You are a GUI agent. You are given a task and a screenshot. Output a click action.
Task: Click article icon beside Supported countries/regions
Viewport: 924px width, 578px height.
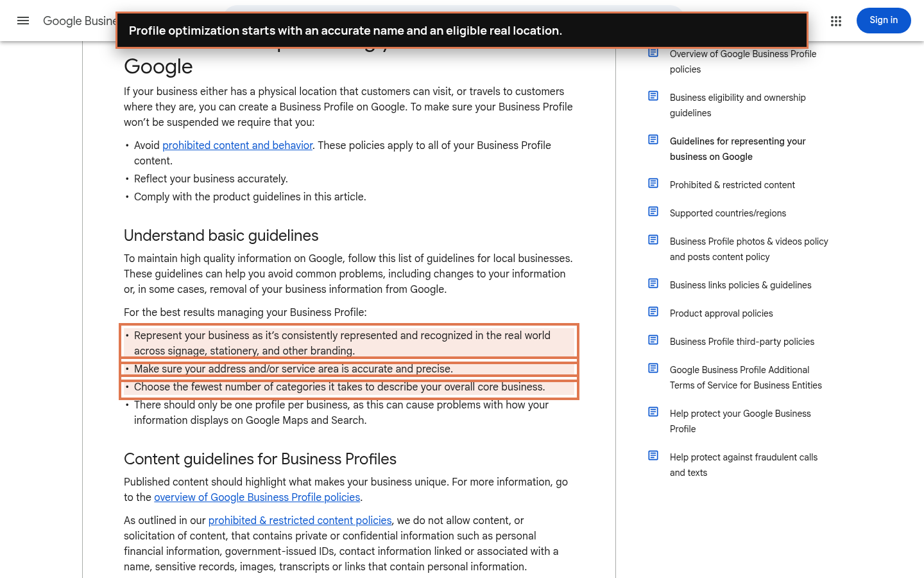click(x=653, y=211)
